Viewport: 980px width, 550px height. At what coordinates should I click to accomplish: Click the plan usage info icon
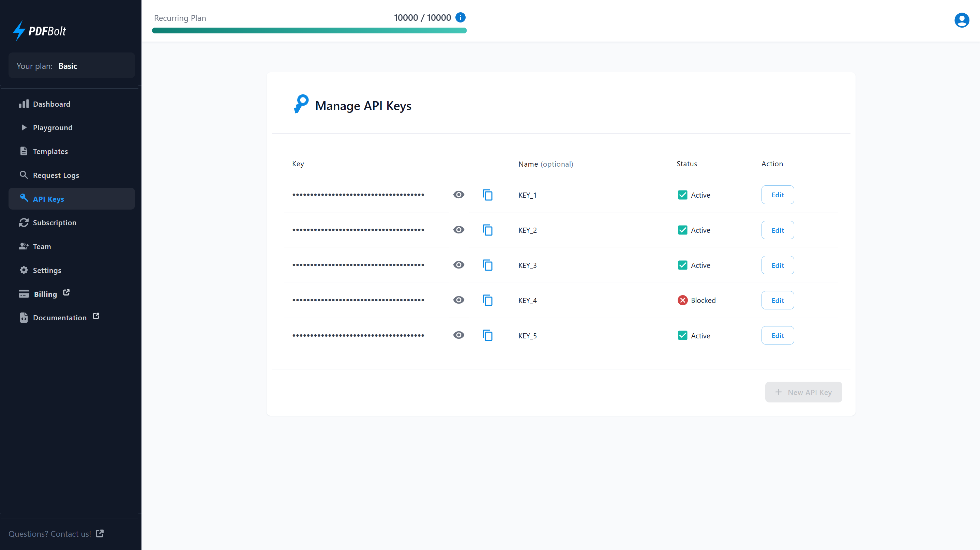pyautogui.click(x=460, y=17)
